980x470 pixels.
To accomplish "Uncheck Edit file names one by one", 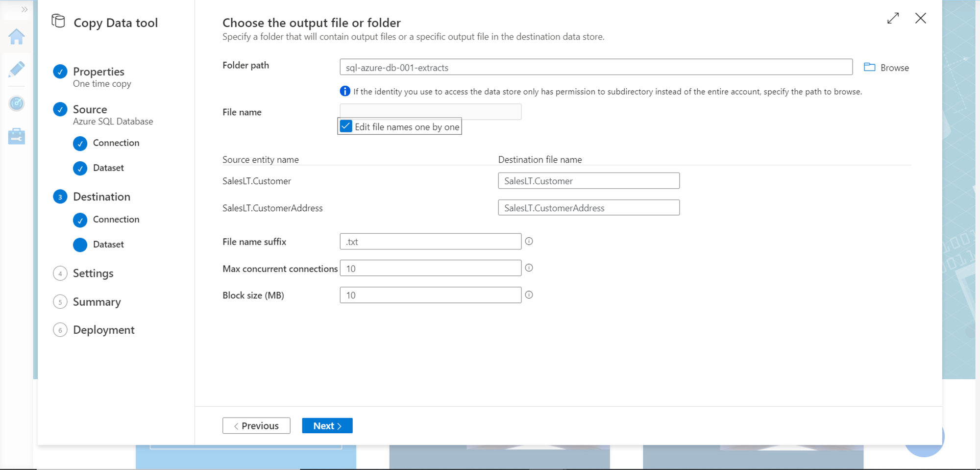I will [346, 126].
